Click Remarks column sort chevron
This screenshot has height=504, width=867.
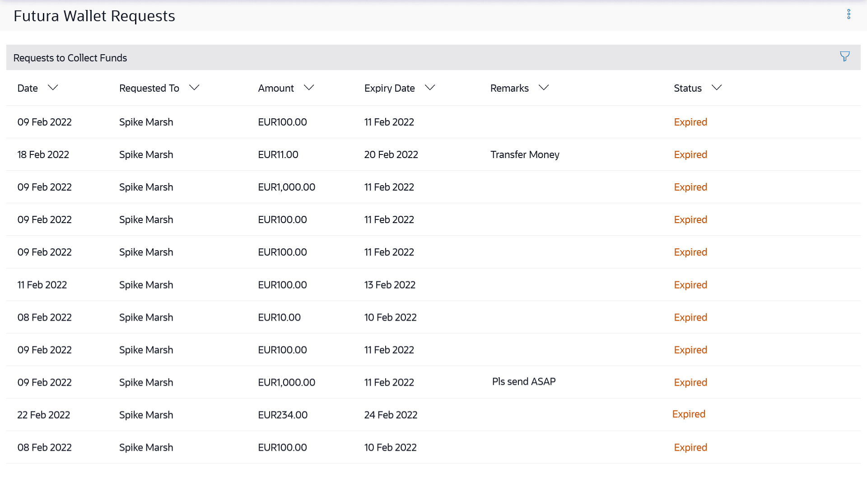(544, 88)
